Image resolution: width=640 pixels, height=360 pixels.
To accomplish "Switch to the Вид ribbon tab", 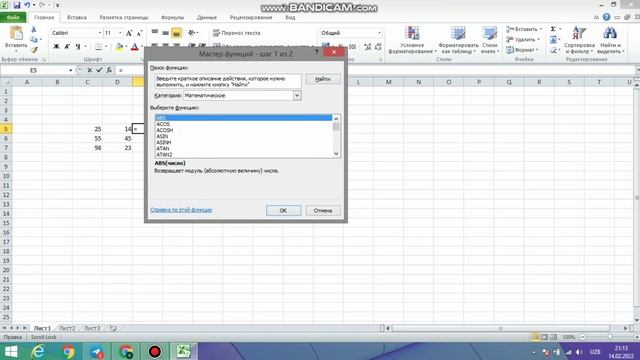I will click(x=290, y=18).
